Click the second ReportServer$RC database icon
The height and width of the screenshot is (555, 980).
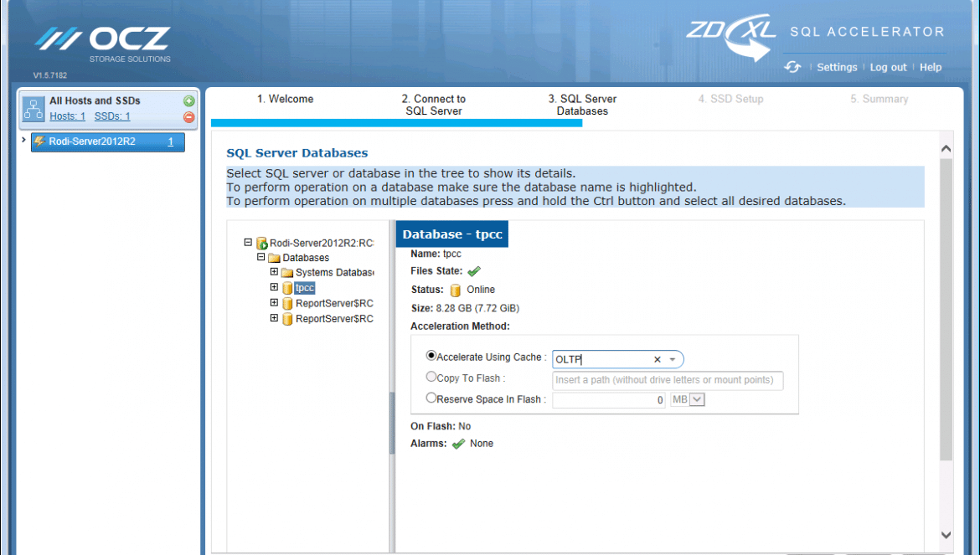tap(286, 319)
